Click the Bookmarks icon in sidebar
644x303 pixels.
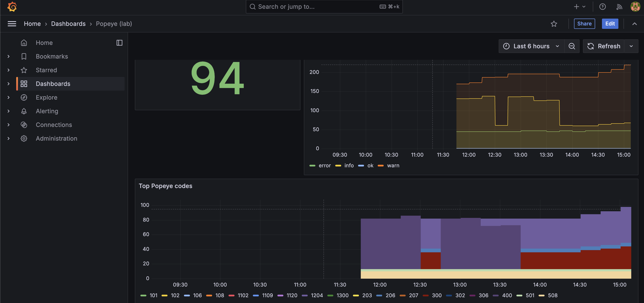tap(24, 56)
